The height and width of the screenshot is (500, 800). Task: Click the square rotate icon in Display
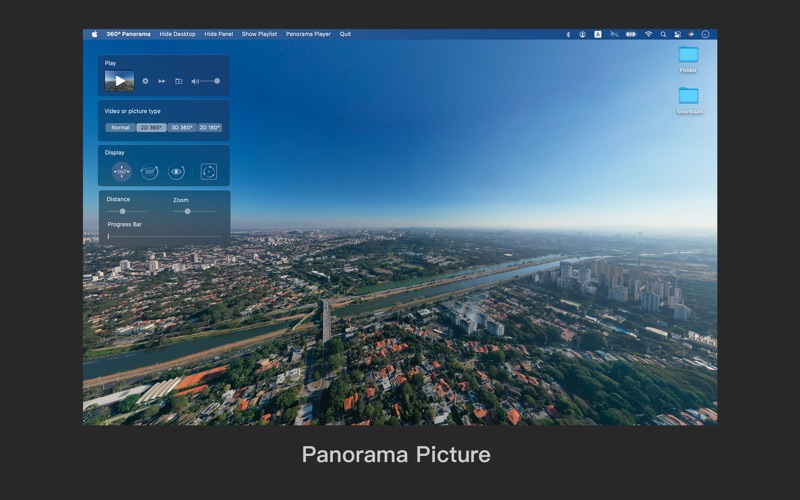[208, 172]
